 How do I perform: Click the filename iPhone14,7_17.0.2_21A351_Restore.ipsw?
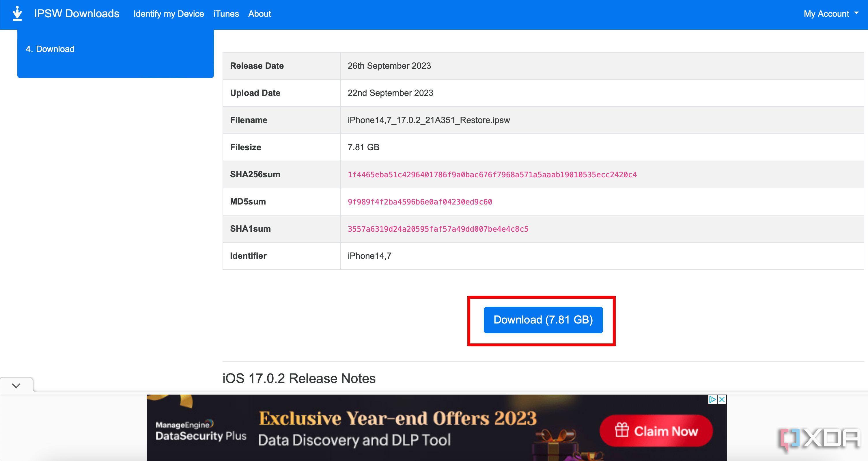tap(429, 120)
